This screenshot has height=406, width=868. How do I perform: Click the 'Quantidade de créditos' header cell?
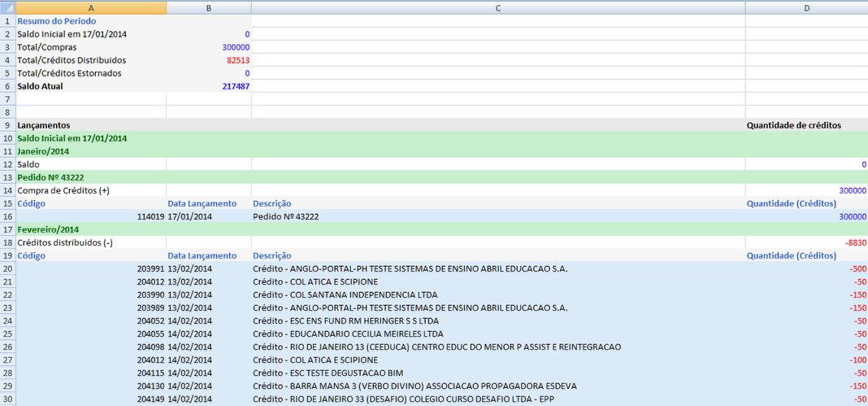(x=793, y=125)
